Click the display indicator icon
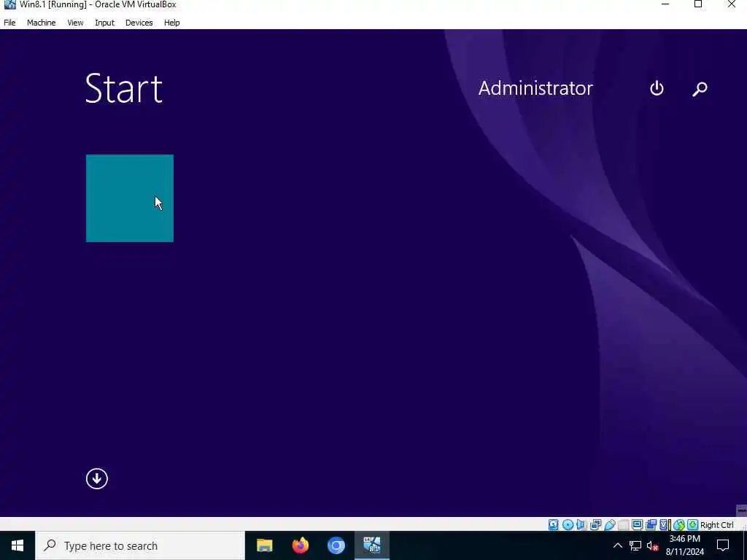The width and height of the screenshot is (747, 560). [637, 524]
